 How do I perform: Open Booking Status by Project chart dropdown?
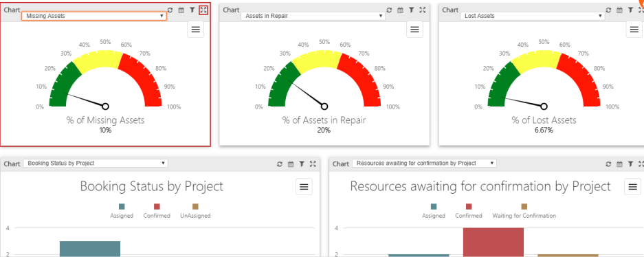tap(96, 163)
